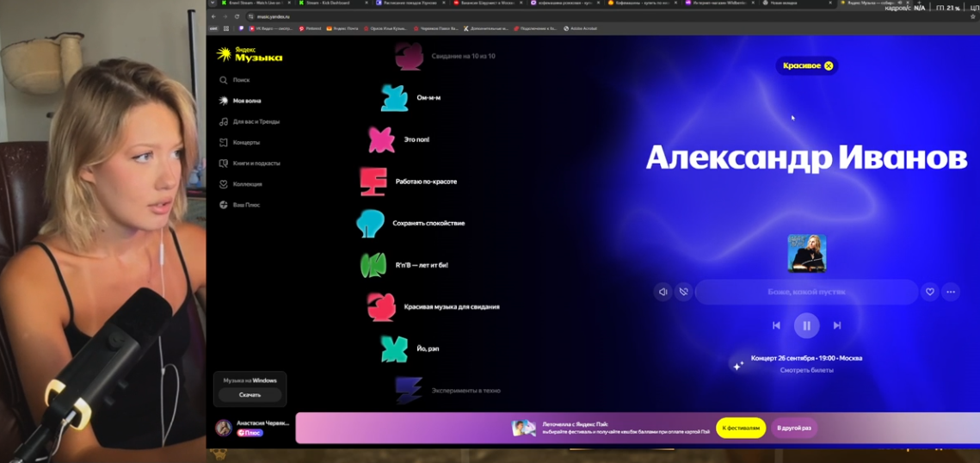Open the Яндекс Почта bookmark

(x=342, y=28)
